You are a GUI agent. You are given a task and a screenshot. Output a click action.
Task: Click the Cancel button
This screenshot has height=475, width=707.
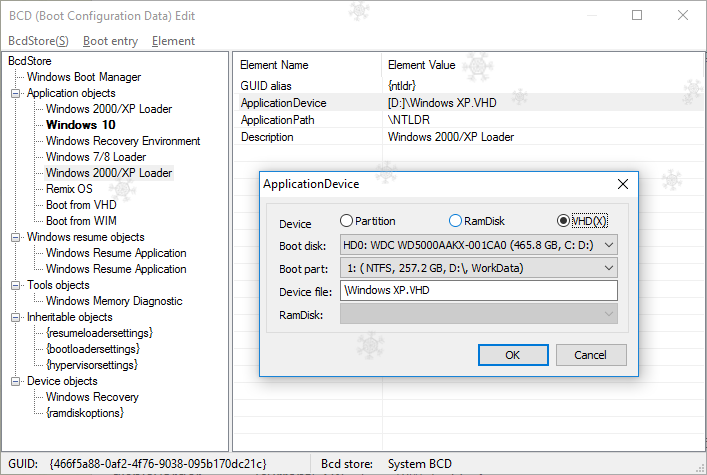click(591, 355)
